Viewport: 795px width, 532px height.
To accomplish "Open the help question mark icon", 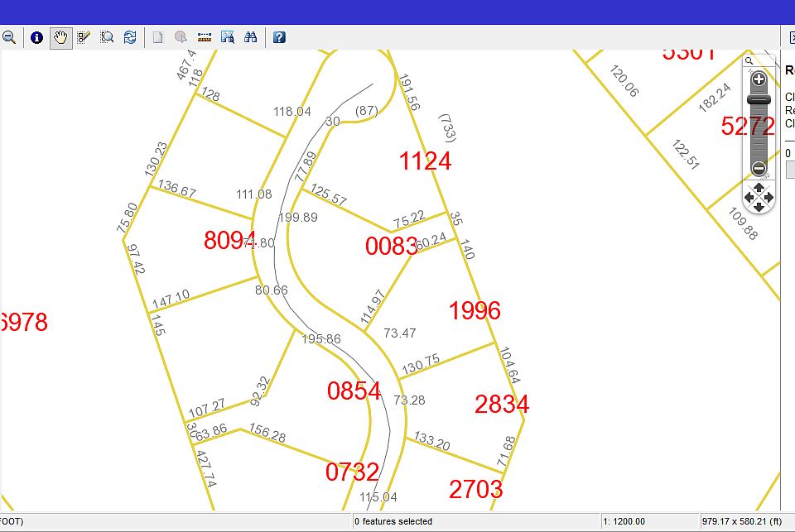I will pyautogui.click(x=279, y=37).
